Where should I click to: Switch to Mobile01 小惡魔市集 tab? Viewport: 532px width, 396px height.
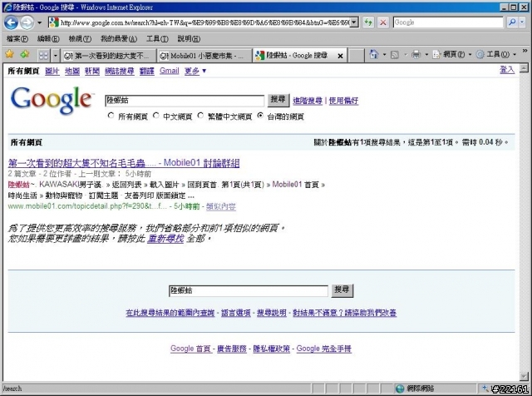pos(204,56)
